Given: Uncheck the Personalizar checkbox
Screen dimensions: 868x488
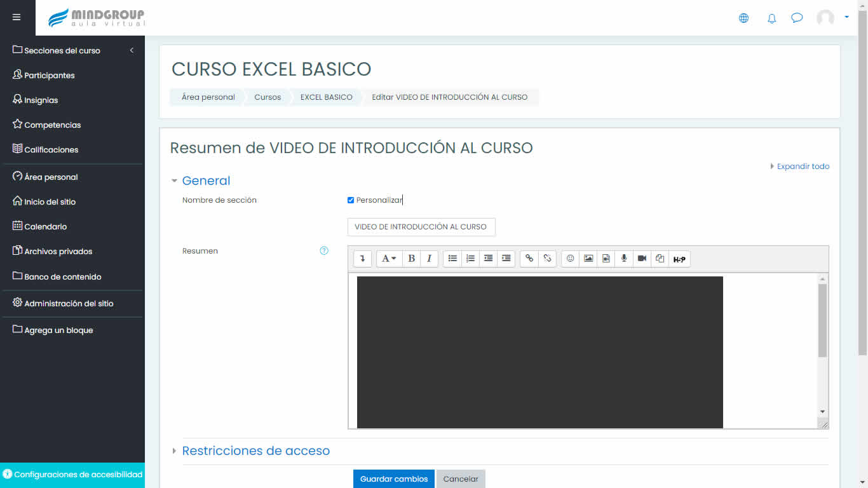Looking at the screenshot, I should 351,200.
